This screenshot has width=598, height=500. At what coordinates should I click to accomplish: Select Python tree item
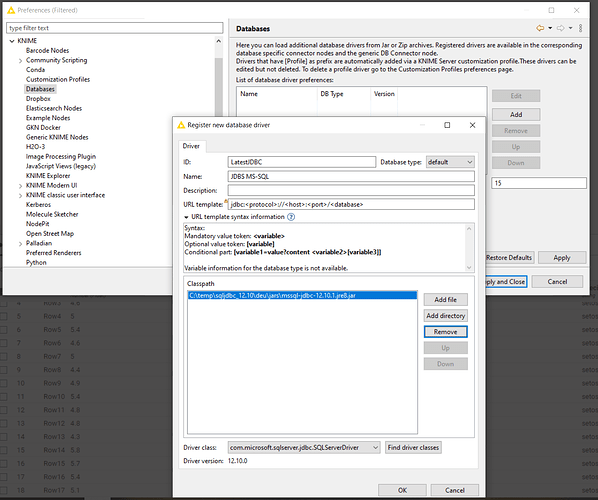pyautogui.click(x=36, y=263)
